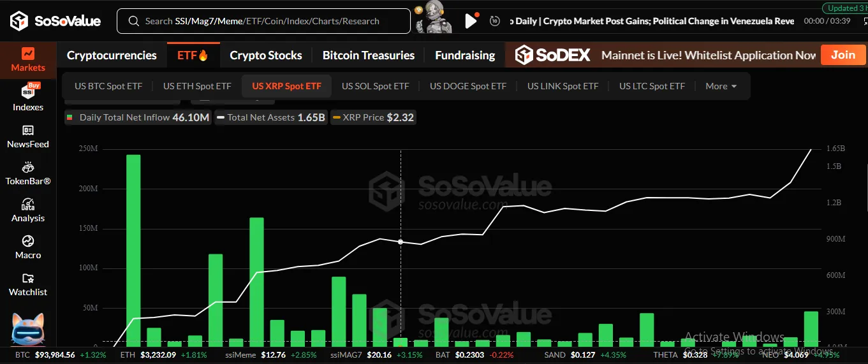This screenshot has width=868, height=364.
Task: Click the search magnifier icon
Action: (x=134, y=21)
